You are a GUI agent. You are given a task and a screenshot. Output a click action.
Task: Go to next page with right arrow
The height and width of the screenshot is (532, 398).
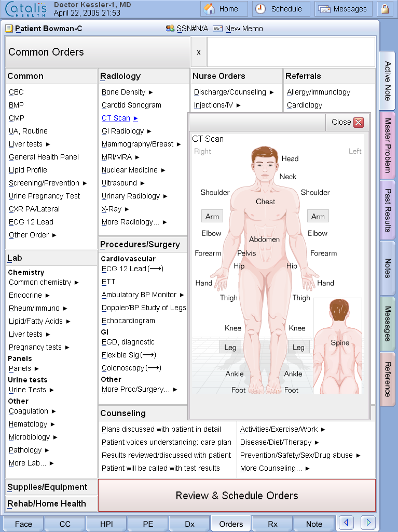pos(368,522)
